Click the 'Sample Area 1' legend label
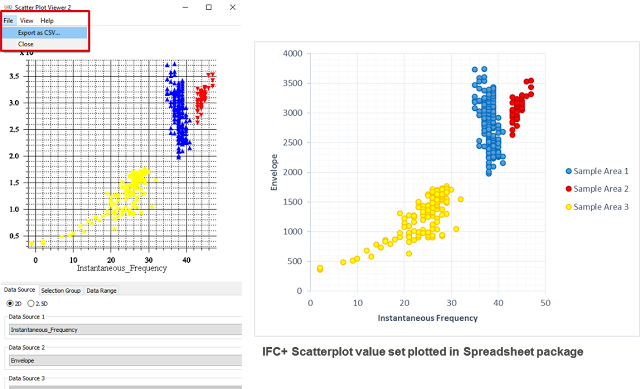 pyautogui.click(x=601, y=171)
